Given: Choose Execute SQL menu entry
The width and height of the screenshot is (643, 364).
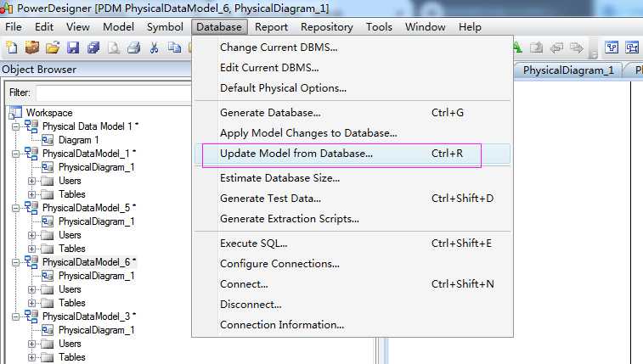Looking at the screenshot, I should [x=353, y=244].
